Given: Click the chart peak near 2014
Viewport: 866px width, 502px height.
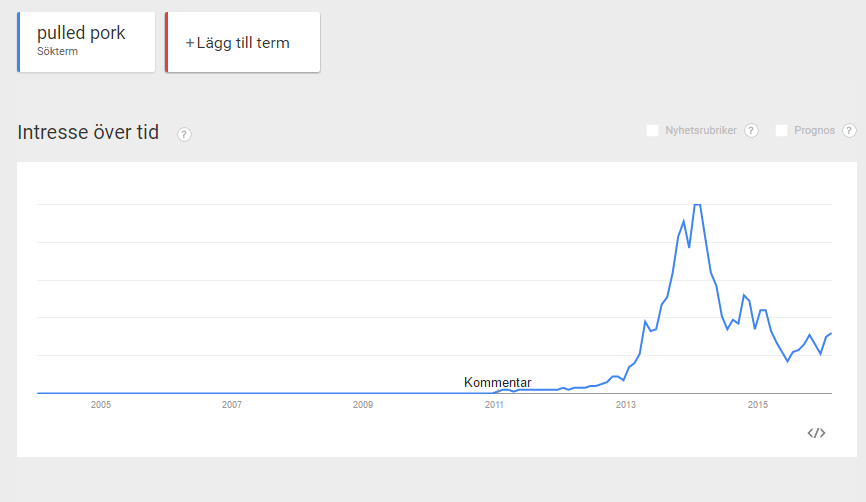Looking at the screenshot, I should [698, 205].
